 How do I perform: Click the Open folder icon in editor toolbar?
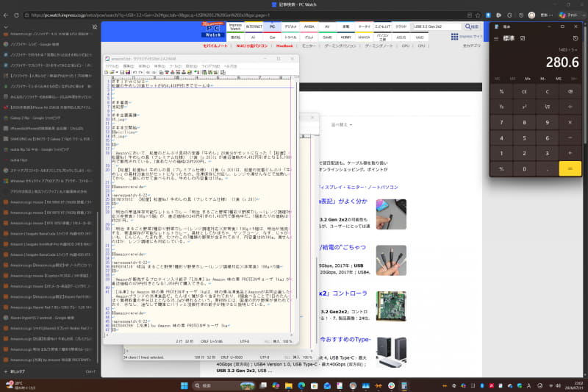112,72
